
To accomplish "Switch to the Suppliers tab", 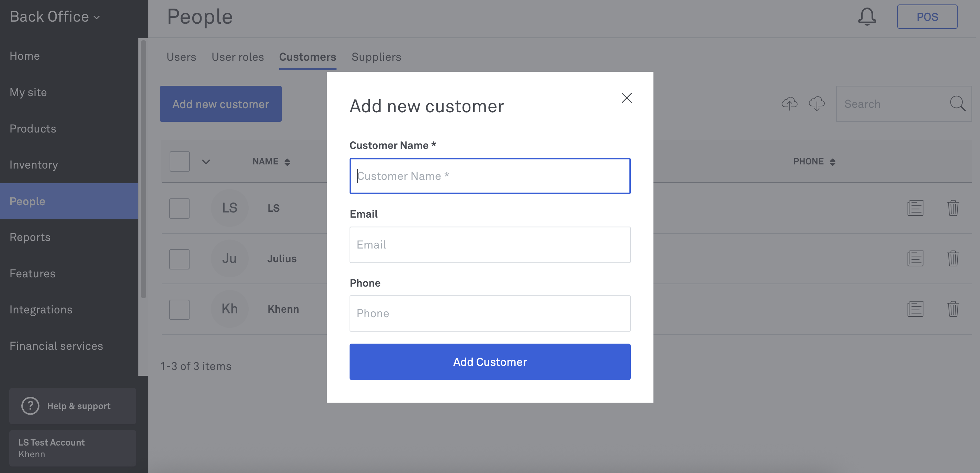I will 376,57.
